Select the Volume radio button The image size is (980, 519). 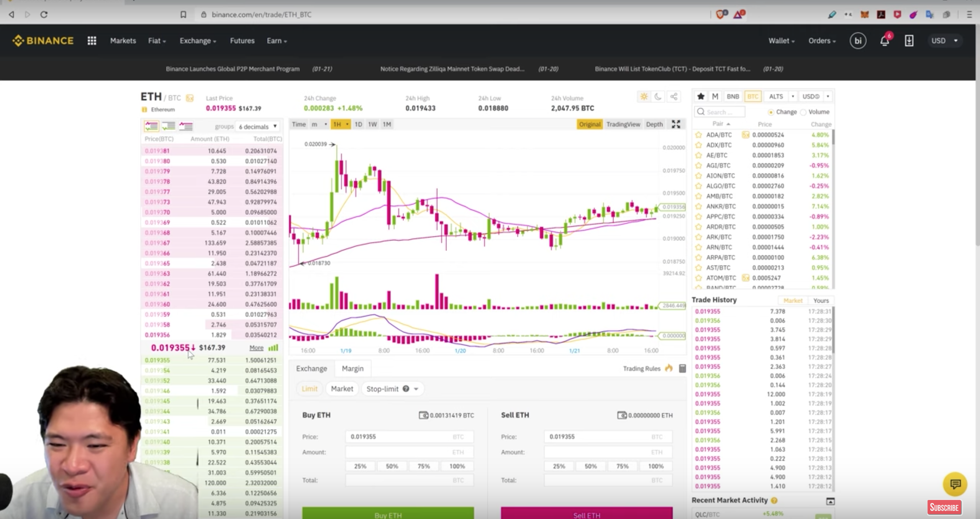tap(803, 112)
